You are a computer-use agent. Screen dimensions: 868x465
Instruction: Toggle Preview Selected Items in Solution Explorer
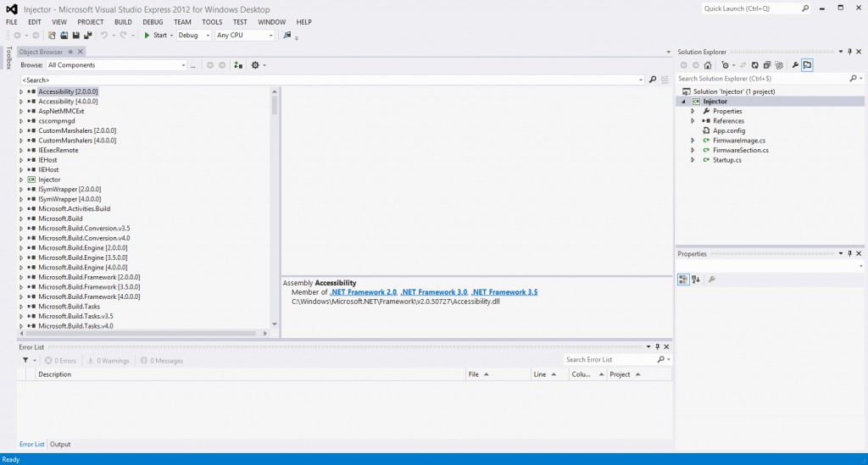pyautogui.click(x=807, y=65)
